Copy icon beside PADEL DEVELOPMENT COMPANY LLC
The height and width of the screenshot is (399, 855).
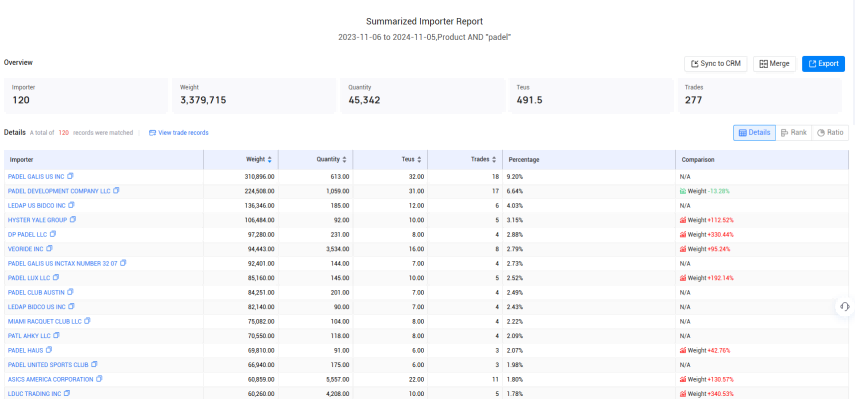[x=116, y=191]
